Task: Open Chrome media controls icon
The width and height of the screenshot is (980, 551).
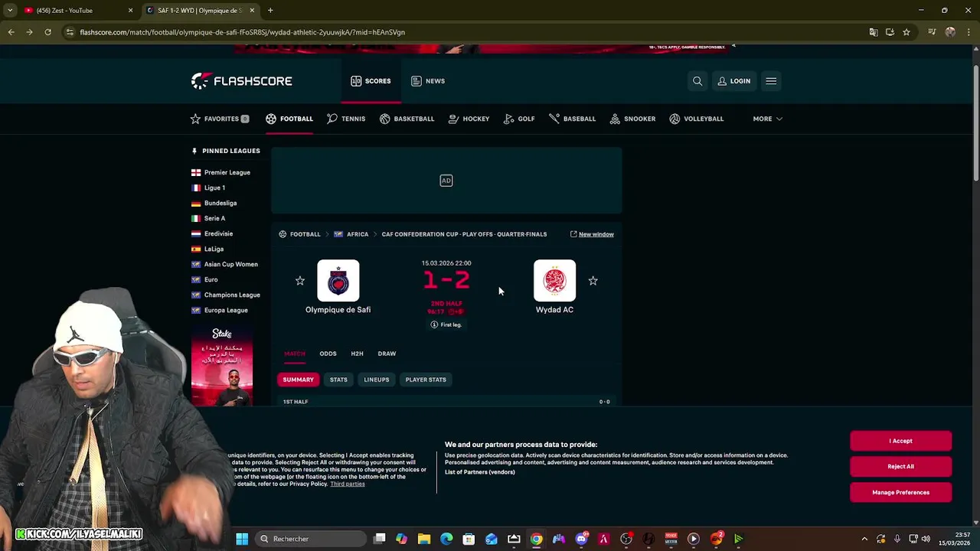Action: [932, 32]
